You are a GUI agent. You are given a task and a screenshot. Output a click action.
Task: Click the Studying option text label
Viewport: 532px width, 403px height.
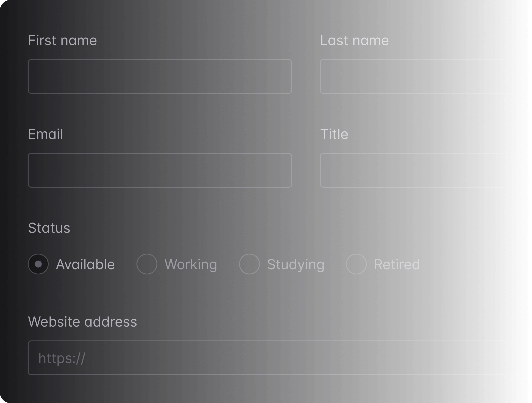pos(296,264)
